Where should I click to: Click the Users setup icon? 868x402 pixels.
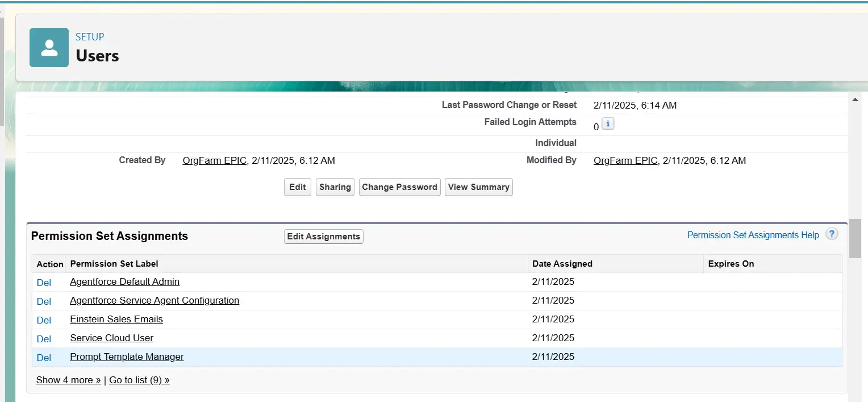click(49, 48)
